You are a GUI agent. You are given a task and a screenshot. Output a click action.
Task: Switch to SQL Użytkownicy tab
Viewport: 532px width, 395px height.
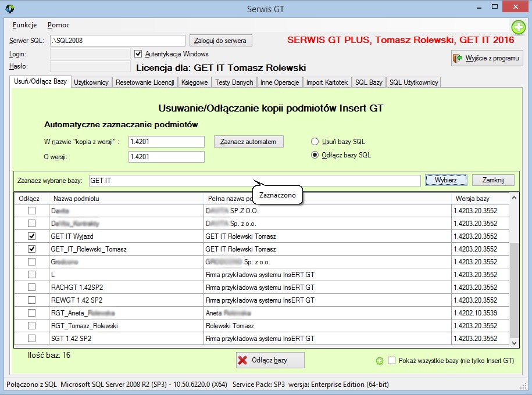tap(413, 82)
